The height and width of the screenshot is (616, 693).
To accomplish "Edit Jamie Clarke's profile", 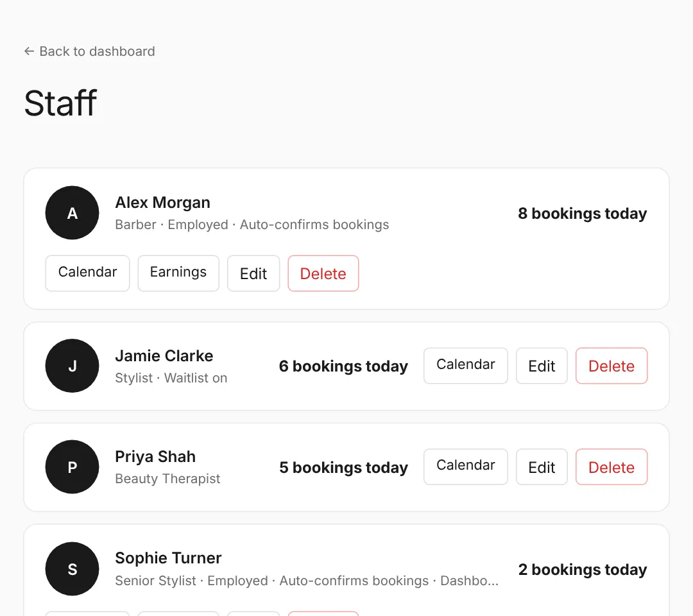I will coord(542,366).
